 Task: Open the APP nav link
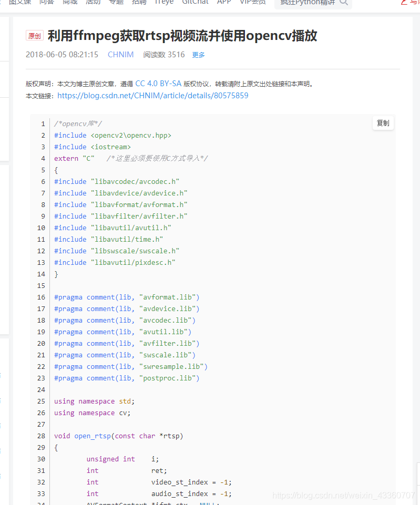(x=224, y=2)
